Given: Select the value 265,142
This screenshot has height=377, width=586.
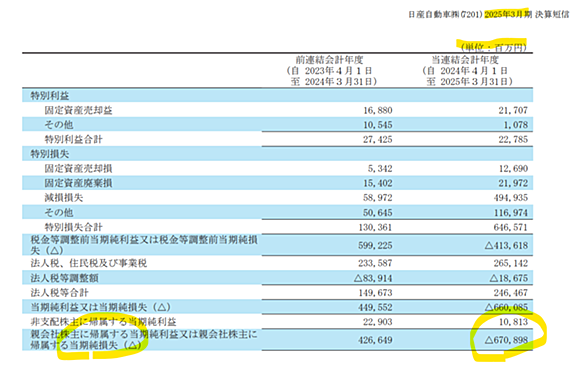Looking at the screenshot, I should tap(511, 263).
